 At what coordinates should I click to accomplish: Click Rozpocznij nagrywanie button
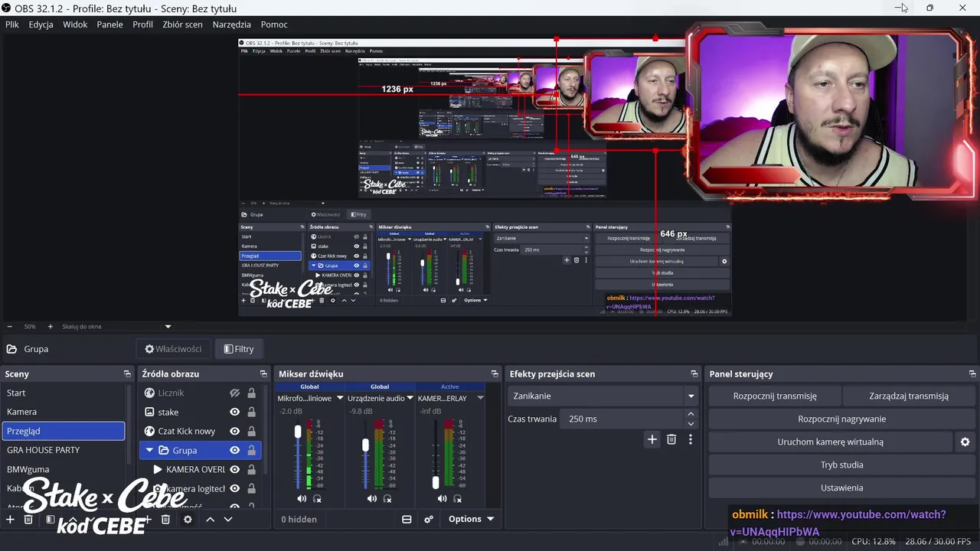coord(841,419)
